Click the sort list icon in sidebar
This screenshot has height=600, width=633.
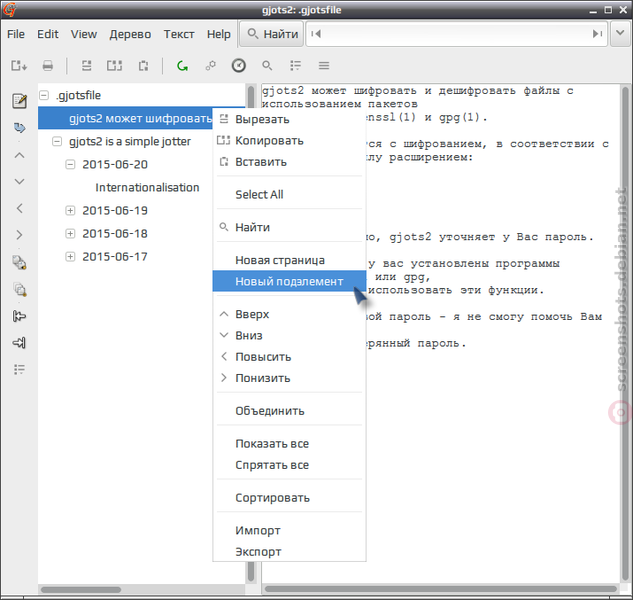(19, 369)
